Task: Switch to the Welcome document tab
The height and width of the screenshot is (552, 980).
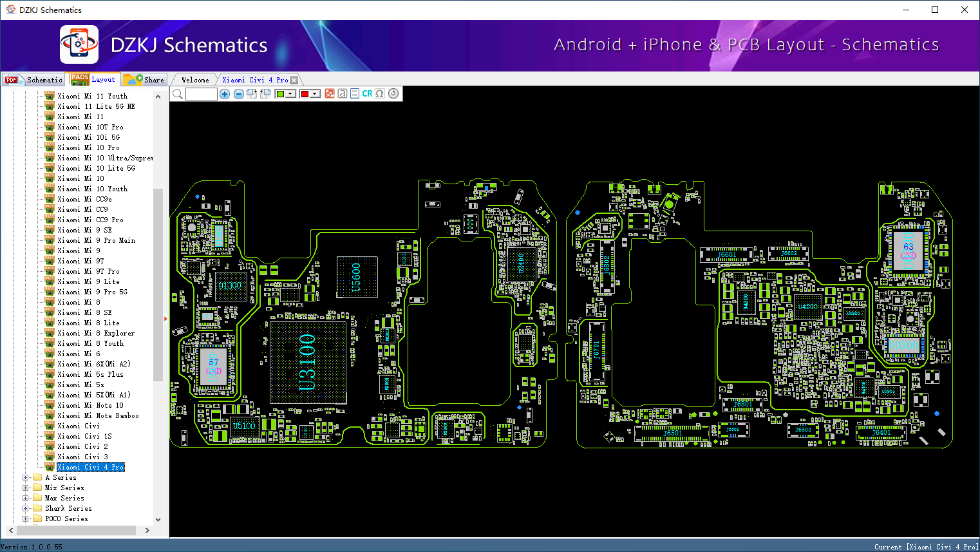Action: click(195, 81)
